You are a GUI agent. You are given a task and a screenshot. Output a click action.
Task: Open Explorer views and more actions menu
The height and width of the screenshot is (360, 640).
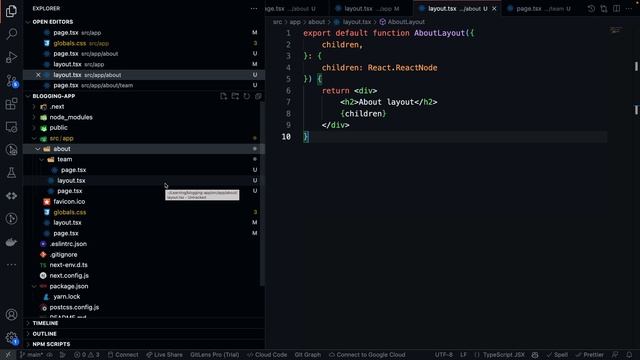pyautogui.click(x=254, y=9)
